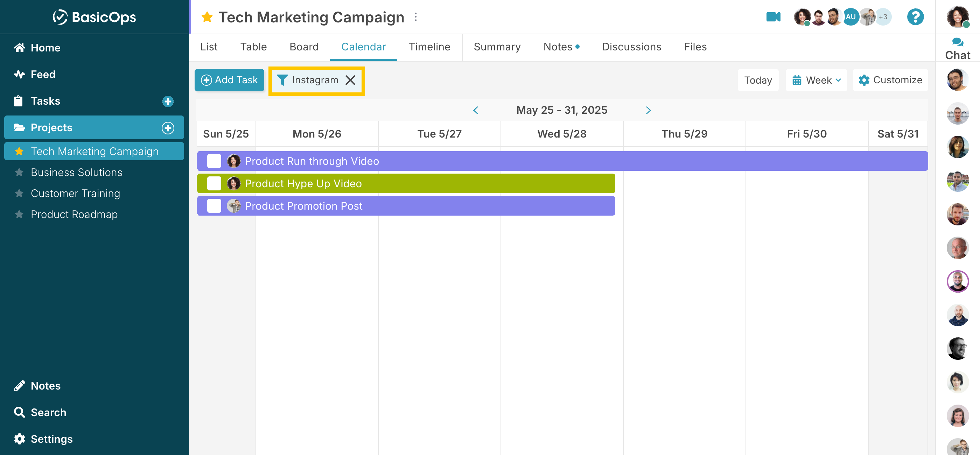
Task: Open Settings in the sidebar
Action: tap(43, 439)
